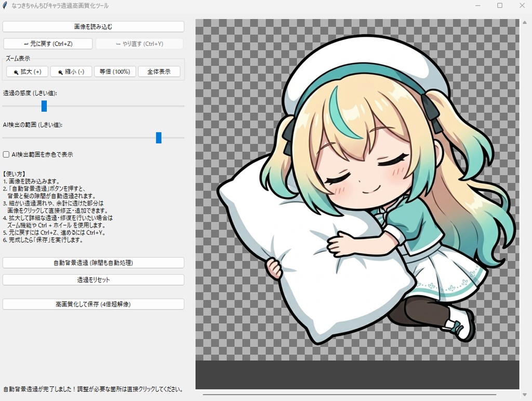Set zoom to 等倍 (100%)

[115, 72]
